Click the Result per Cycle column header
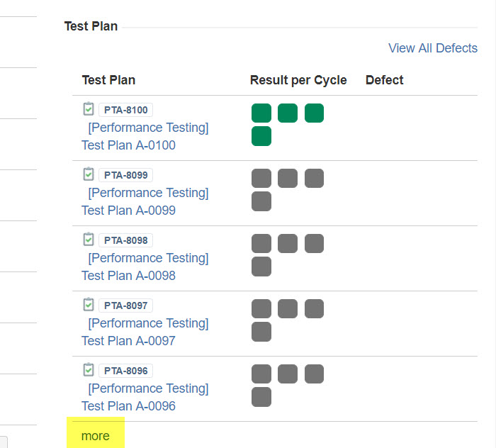 tap(298, 80)
